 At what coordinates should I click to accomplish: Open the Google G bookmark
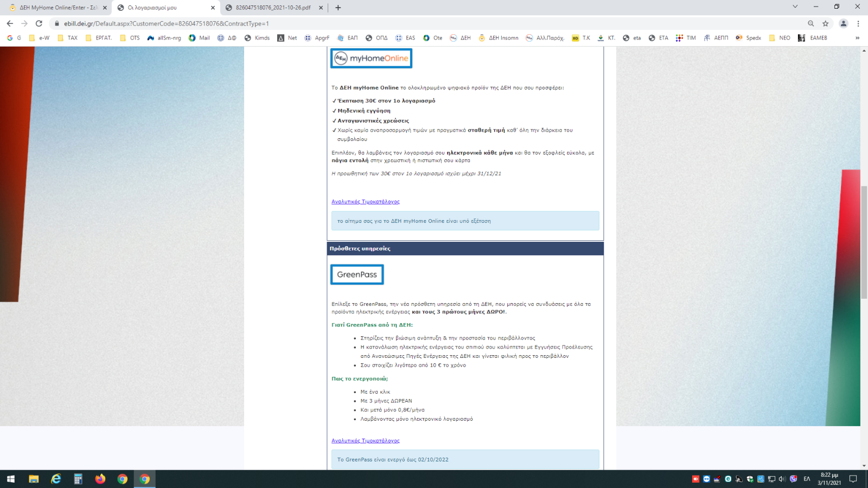14,38
